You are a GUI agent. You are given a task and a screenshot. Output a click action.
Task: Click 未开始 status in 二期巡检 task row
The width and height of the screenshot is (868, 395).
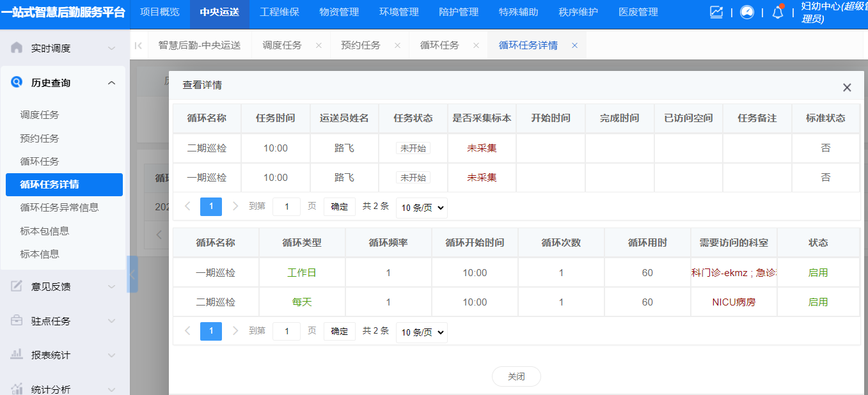click(x=413, y=148)
